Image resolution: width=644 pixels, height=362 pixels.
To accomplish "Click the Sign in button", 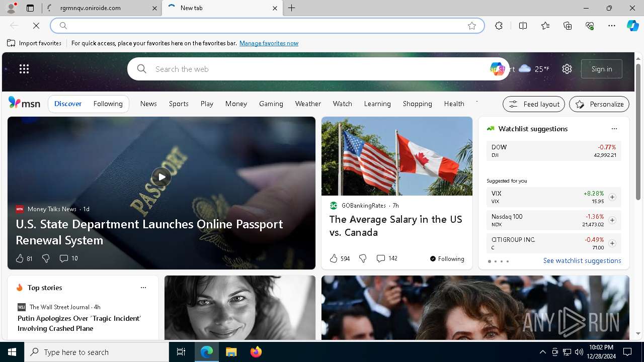I will point(602,69).
